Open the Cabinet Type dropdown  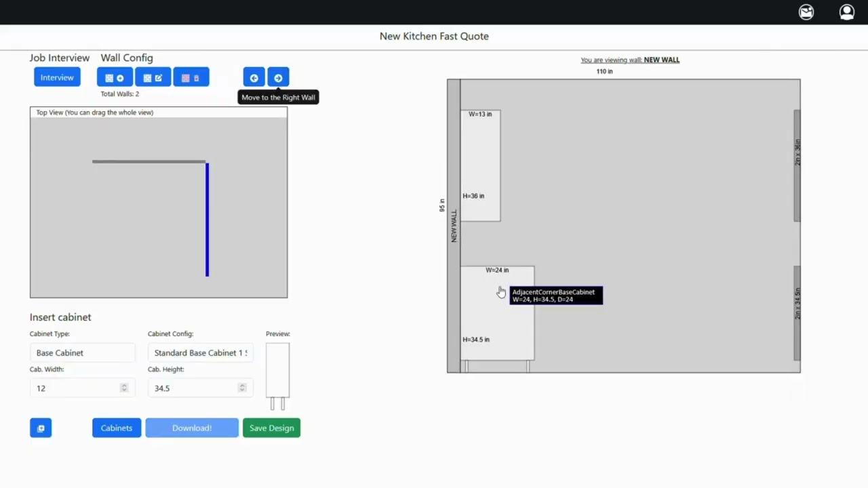83,352
